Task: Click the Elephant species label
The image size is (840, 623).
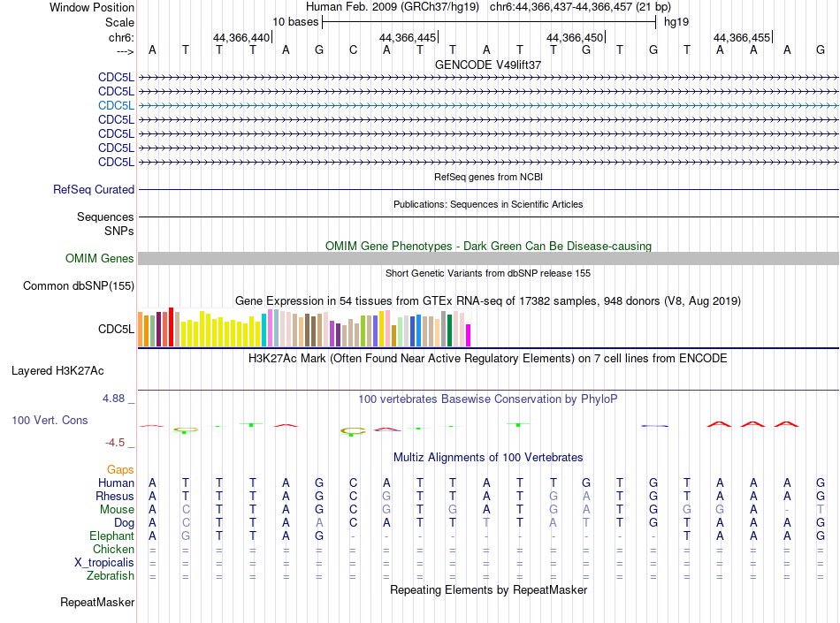Action: point(111,536)
